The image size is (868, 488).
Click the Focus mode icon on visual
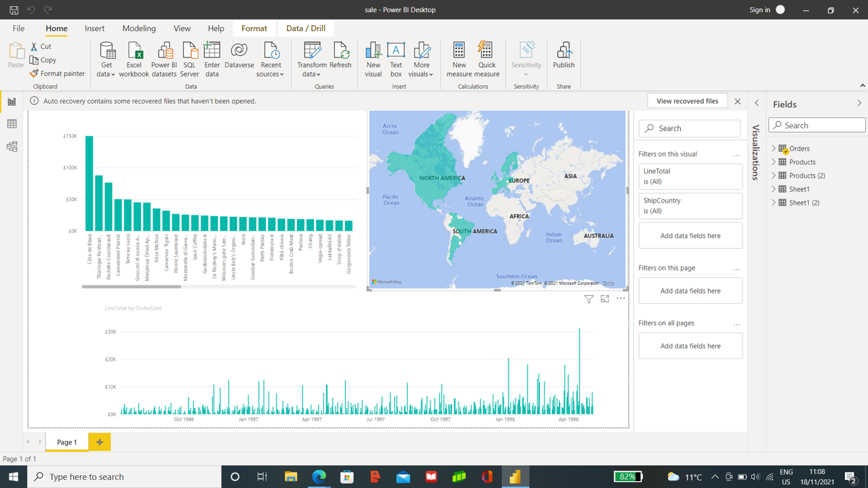(605, 299)
